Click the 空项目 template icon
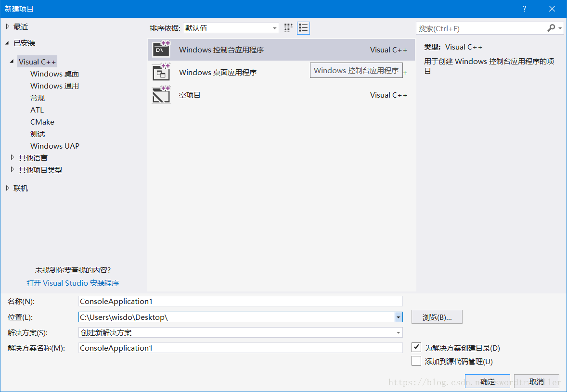This screenshot has width=567, height=392. [x=161, y=95]
